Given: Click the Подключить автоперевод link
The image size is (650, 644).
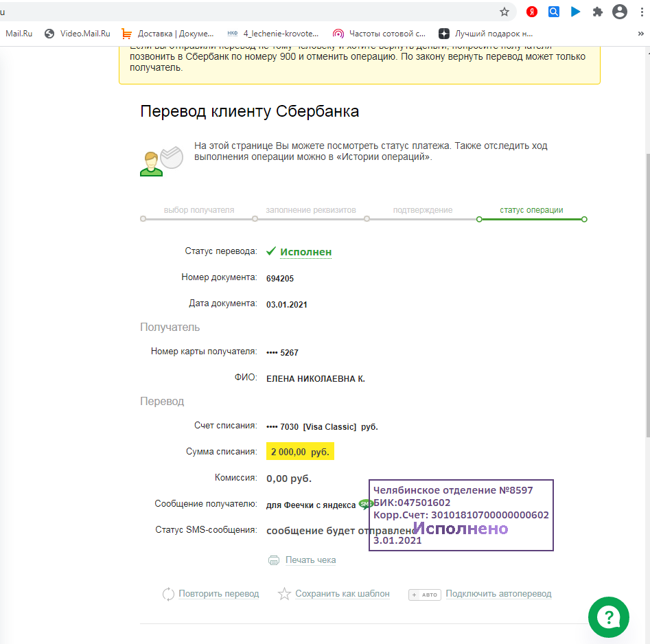Looking at the screenshot, I should tap(498, 594).
